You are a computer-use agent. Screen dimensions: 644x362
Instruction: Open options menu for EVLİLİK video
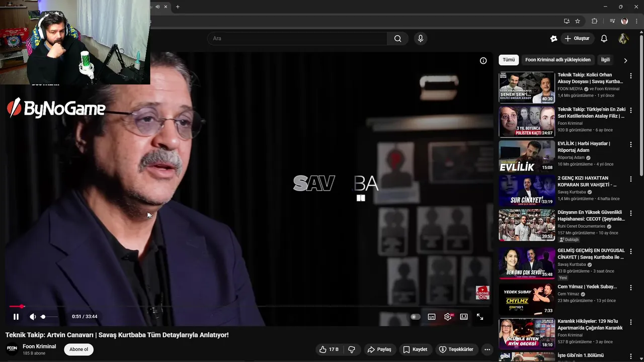631,145
